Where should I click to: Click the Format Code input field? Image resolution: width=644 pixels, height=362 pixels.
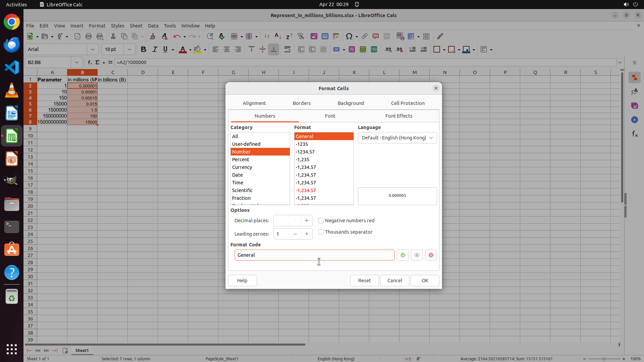[x=314, y=255]
